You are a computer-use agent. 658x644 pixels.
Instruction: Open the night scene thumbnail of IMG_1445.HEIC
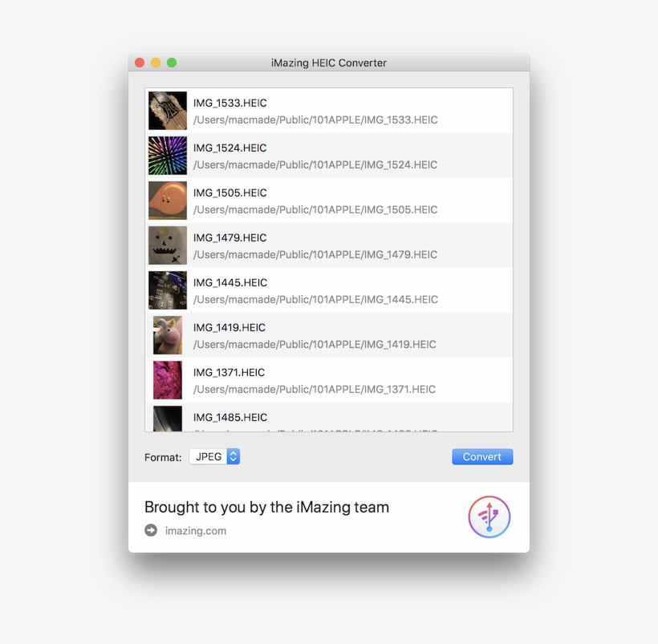click(167, 290)
